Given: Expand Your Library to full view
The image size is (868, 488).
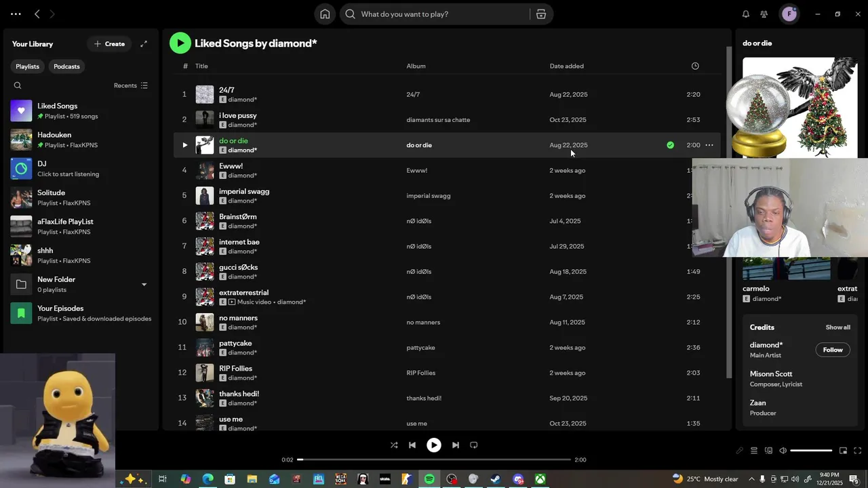Looking at the screenshot, I should [x=144, y=44].
